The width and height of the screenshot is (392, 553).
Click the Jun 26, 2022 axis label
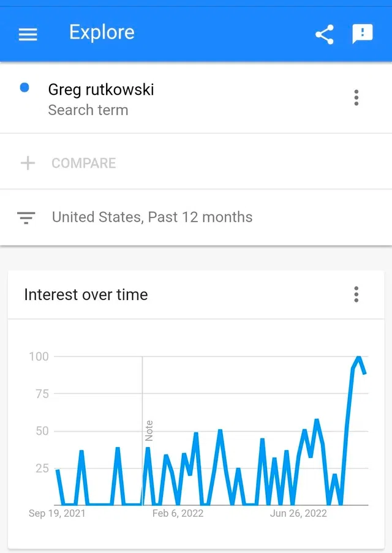pos(298,513)
